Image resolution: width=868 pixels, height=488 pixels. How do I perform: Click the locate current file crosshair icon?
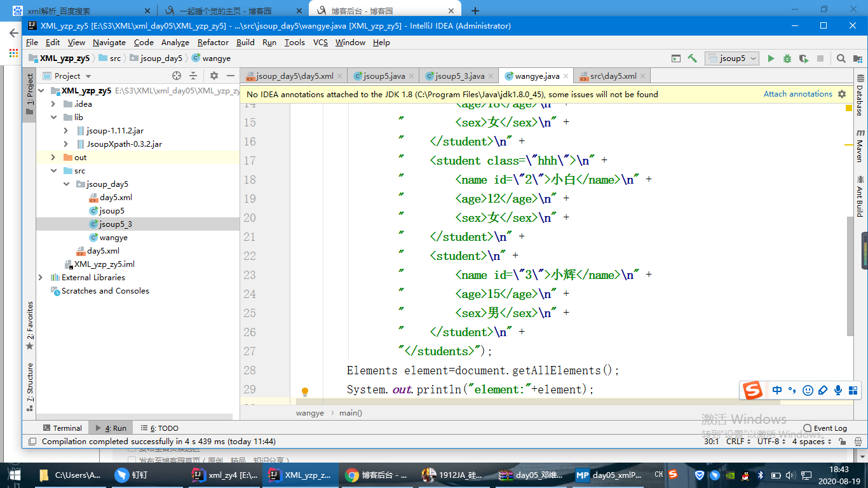pos(177,76)
